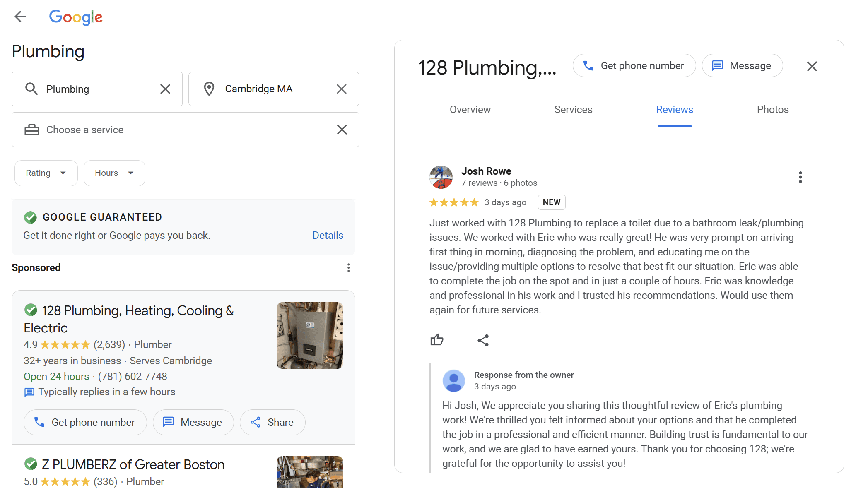Image resolution: width=868 pixels, height=488 pixels.
Task: Open Google Guaranteed Details link
Action: (328, 236)
